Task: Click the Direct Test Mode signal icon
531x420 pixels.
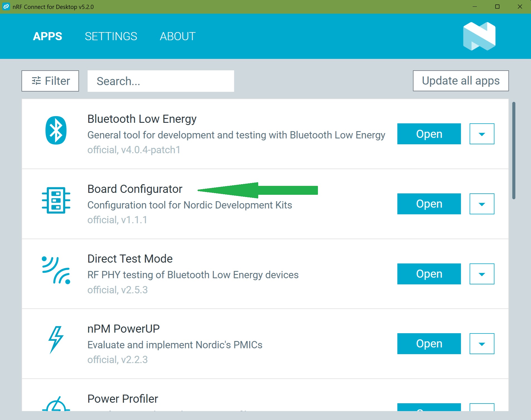Action: click(56, 270)
